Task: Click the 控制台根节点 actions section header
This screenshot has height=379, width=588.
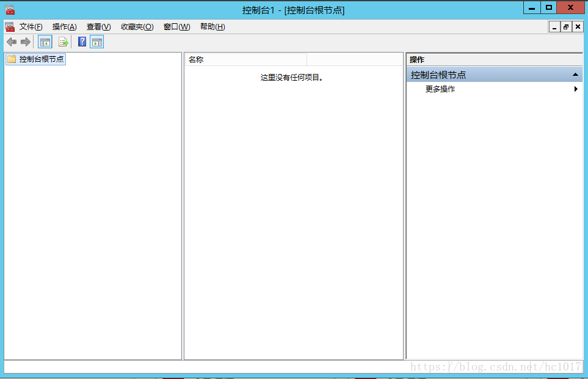Action: click(x=494, y=75)
